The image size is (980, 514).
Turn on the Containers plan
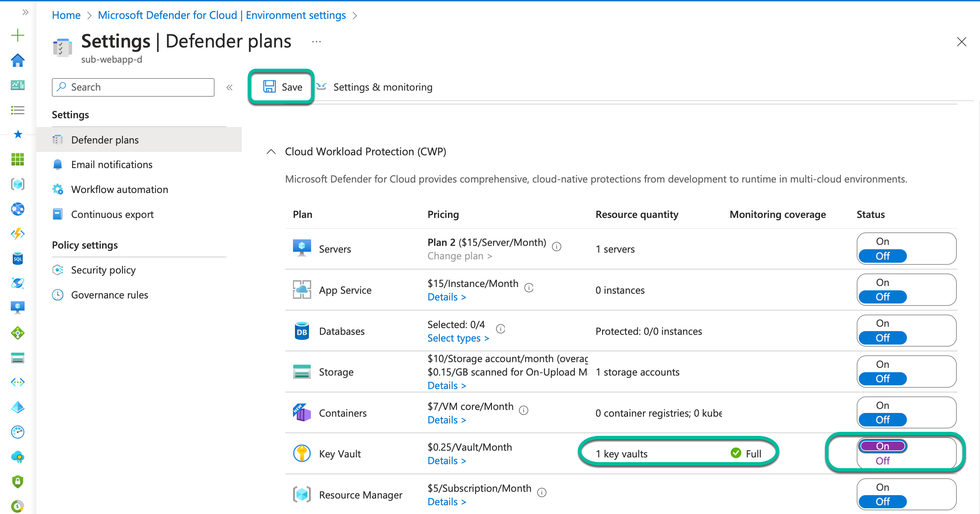(883, 405)
